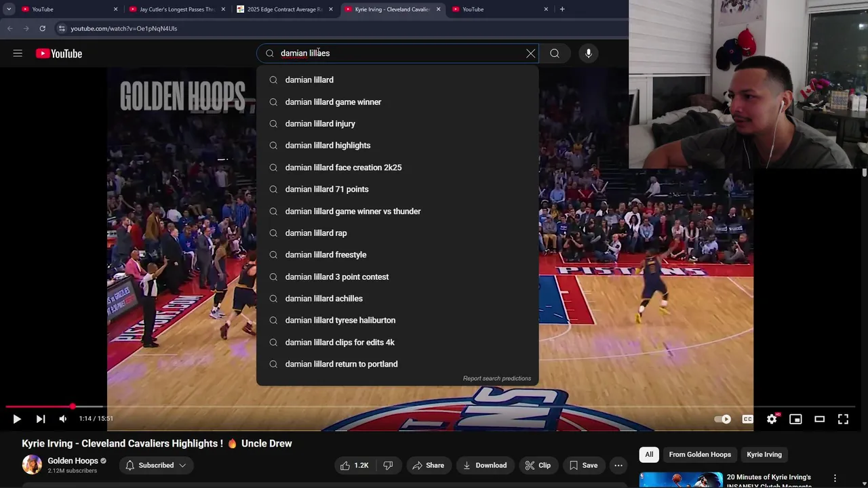Screen dimensions: 868x488
Task: Open the Golden Hoops channel avatar
Action: pos(32,465)
